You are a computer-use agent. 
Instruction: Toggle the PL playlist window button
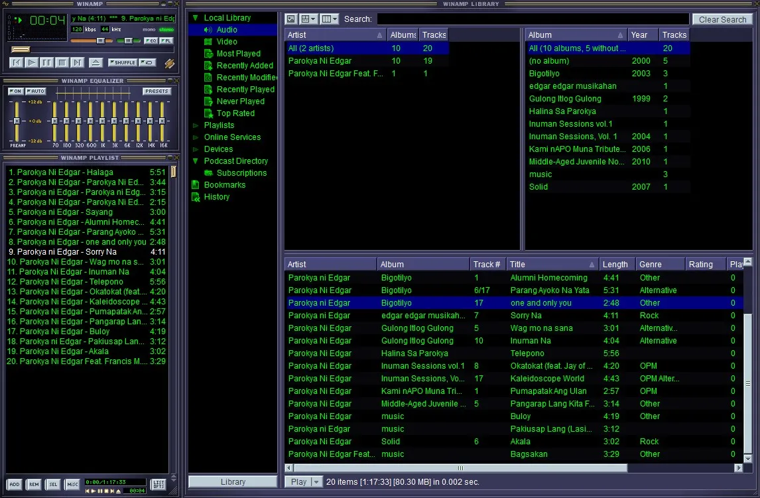(x=166, y=41)
